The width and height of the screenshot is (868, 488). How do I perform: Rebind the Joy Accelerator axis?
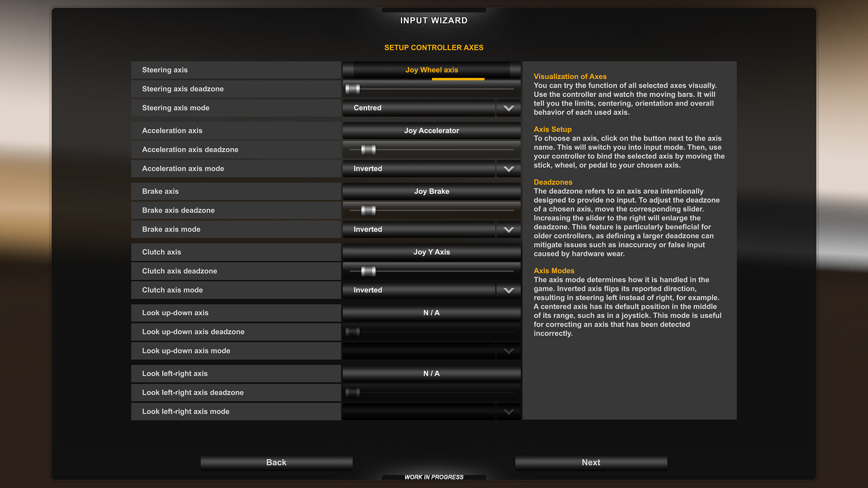(x=431, y=131)
